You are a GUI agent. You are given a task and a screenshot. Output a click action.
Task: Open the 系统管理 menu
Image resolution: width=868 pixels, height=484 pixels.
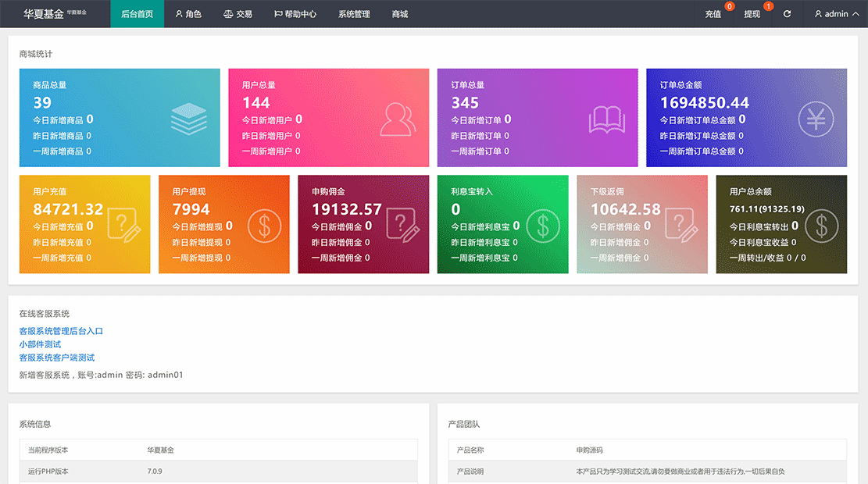coord(354,14)
